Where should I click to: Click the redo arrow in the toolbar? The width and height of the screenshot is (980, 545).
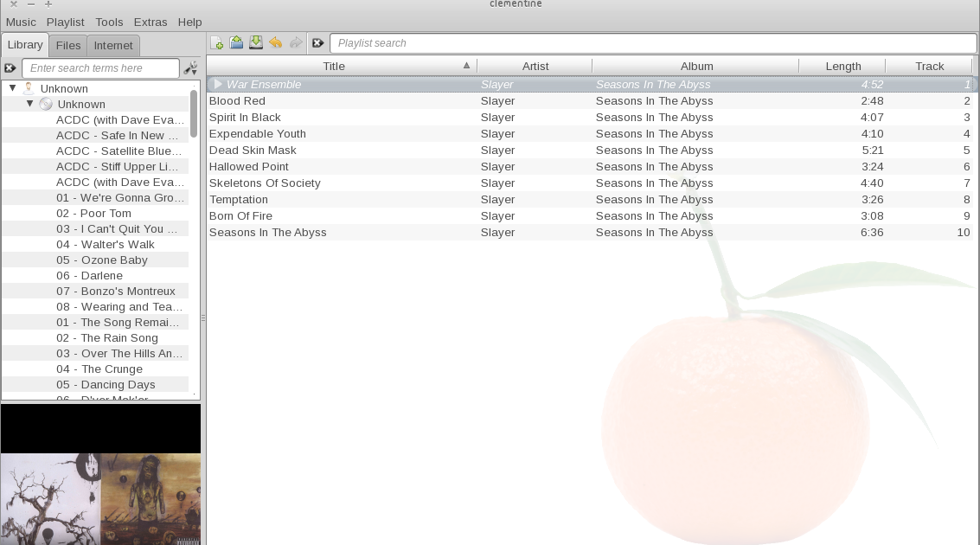point(295,42)
